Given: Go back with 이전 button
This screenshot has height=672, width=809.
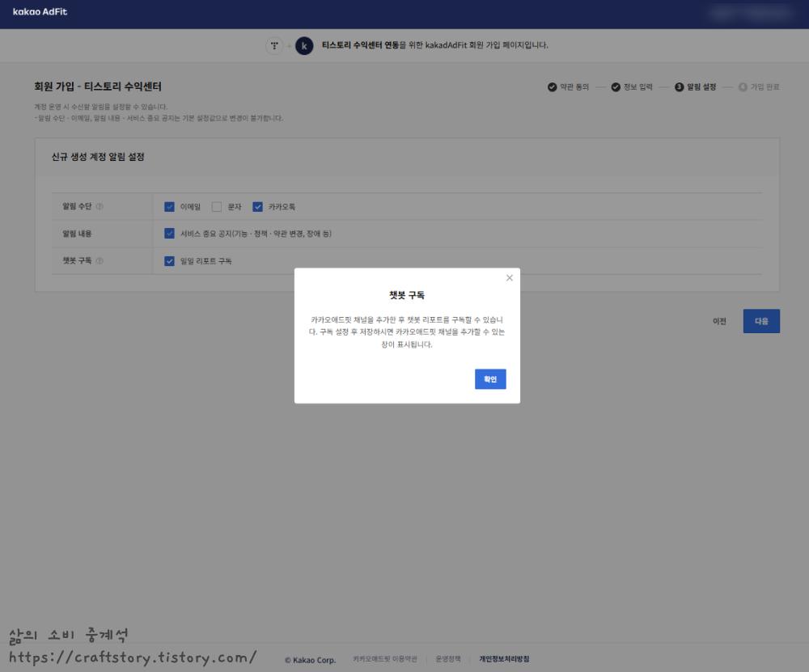Looking at the screenshot, I should (719, 321).
